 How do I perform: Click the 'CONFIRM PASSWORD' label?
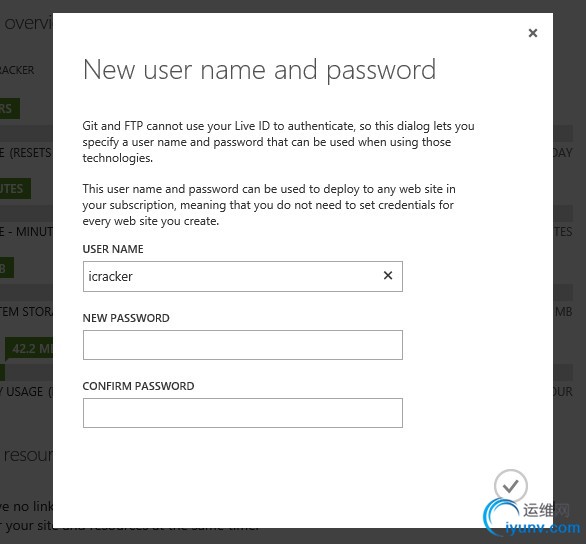138,386
